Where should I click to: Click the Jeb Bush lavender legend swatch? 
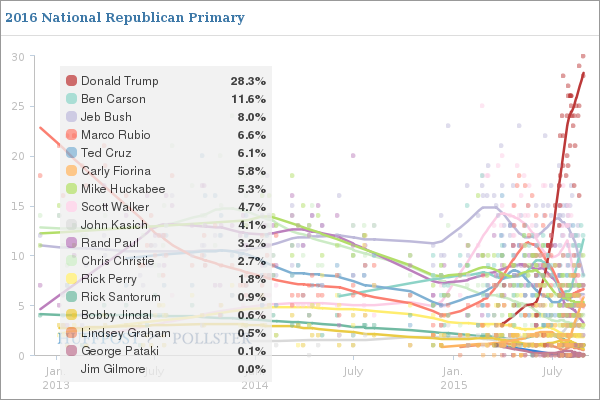(72, 117)
